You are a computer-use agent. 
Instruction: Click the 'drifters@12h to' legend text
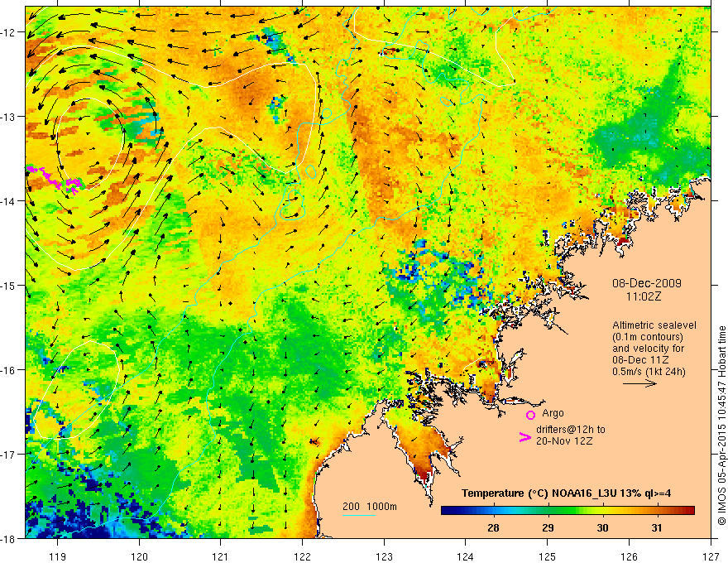click(571, 430)
